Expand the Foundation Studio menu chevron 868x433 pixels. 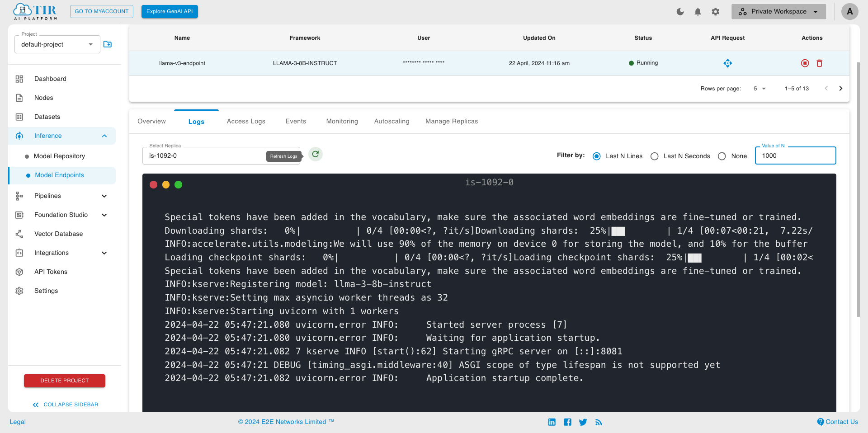[x=104, y=215]
